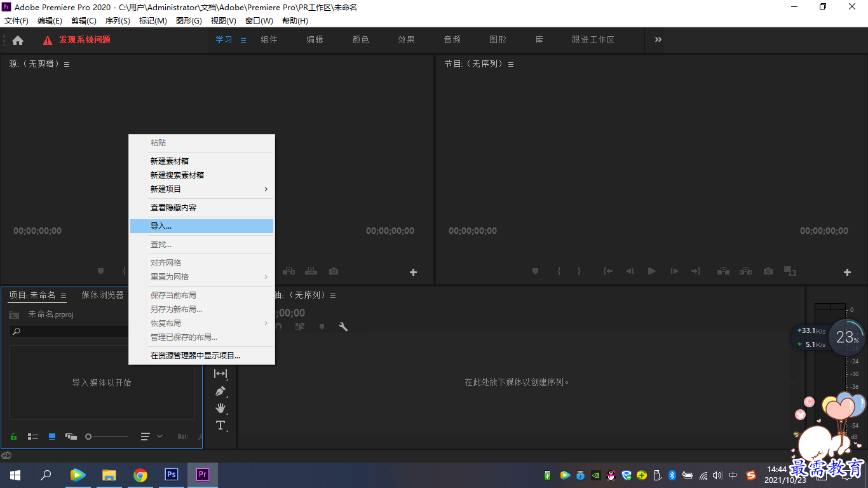Select the Type tool

coord(220,425)
